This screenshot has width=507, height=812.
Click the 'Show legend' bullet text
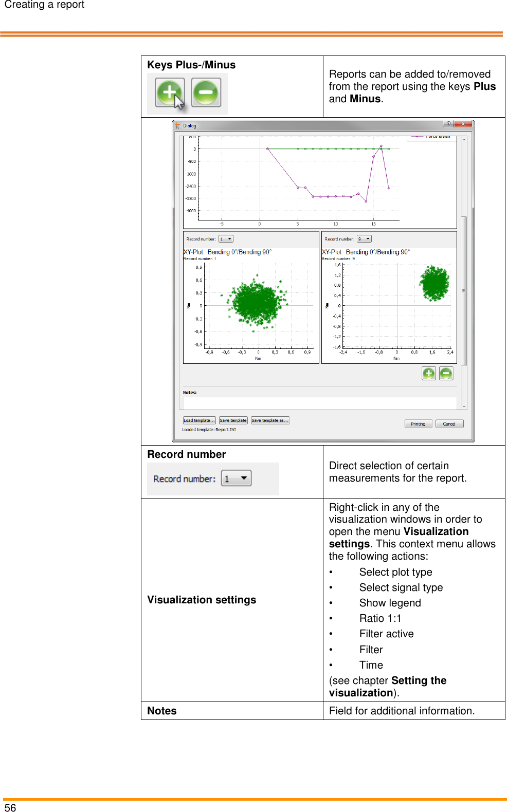click(x=390, y=603)
